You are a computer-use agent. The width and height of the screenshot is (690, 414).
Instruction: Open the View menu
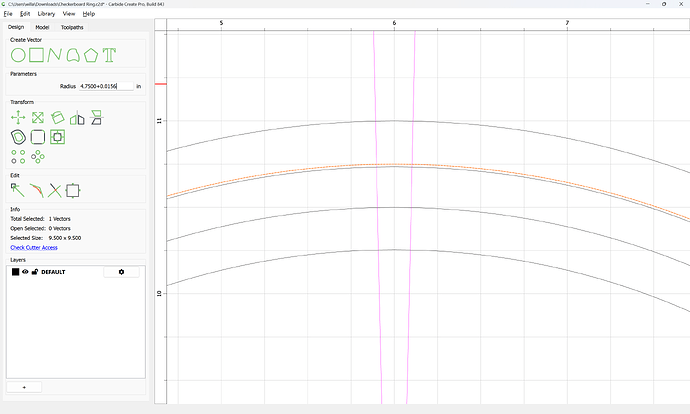[69, 14]
